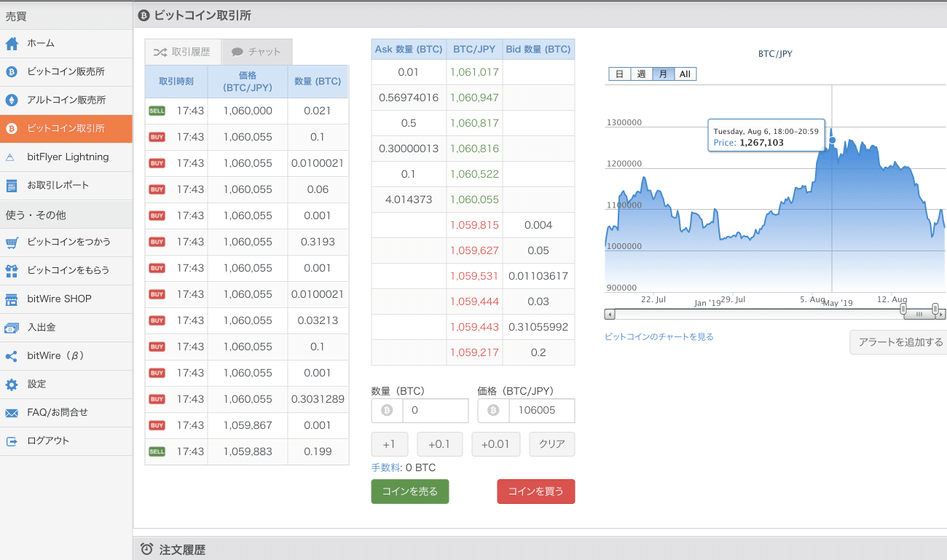Click the 手数料 fee link
947x560 pixels.
click(385, 468)
